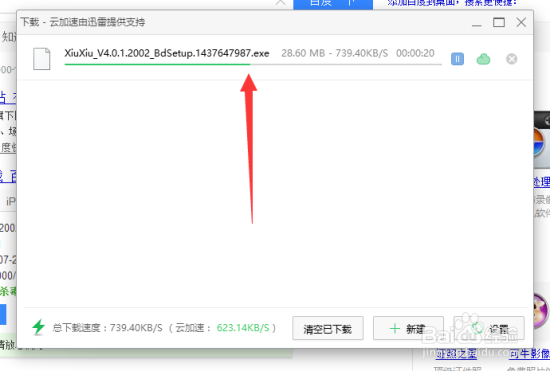Click the 623.14KB/S cloud acceleration speed
Screen dimensions: 550x371
[243, 328]
